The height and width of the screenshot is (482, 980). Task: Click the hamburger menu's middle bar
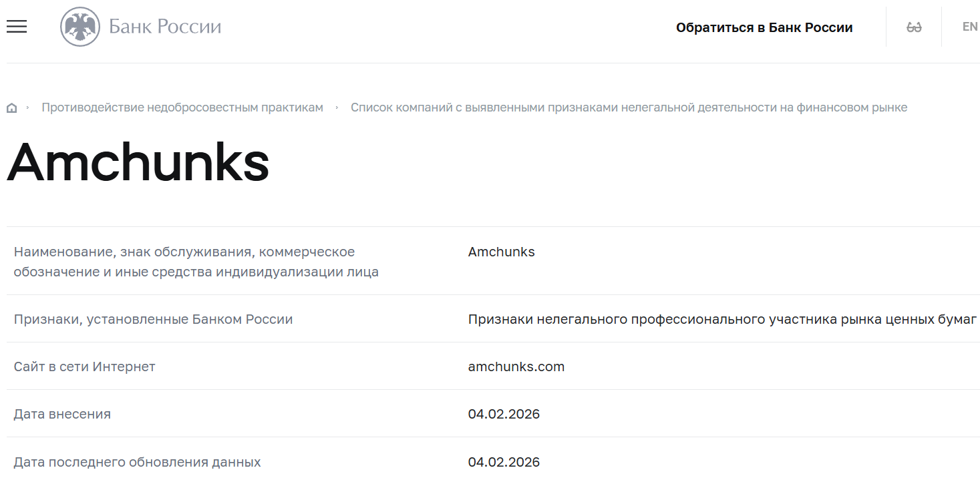tap(16, 26)
